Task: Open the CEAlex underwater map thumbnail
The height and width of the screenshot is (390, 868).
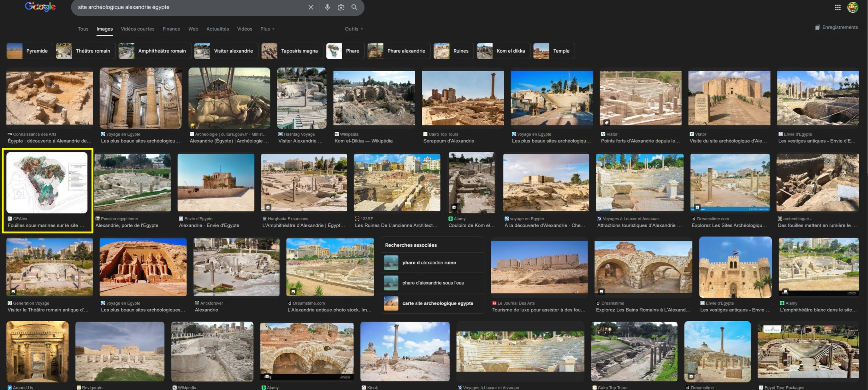Action: (47, 182)
